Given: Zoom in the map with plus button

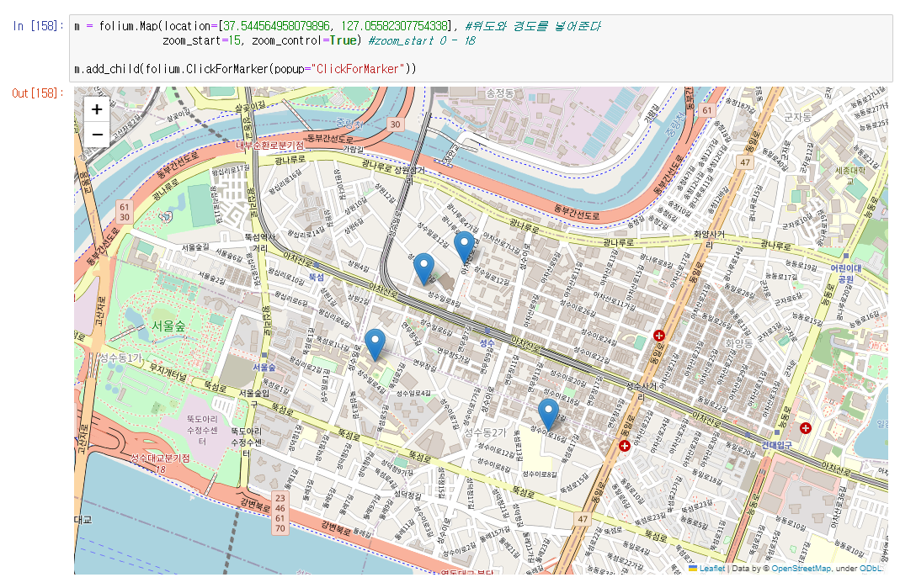Looking at the screenshot, I should pyautogui.click(x=97, y=109).
